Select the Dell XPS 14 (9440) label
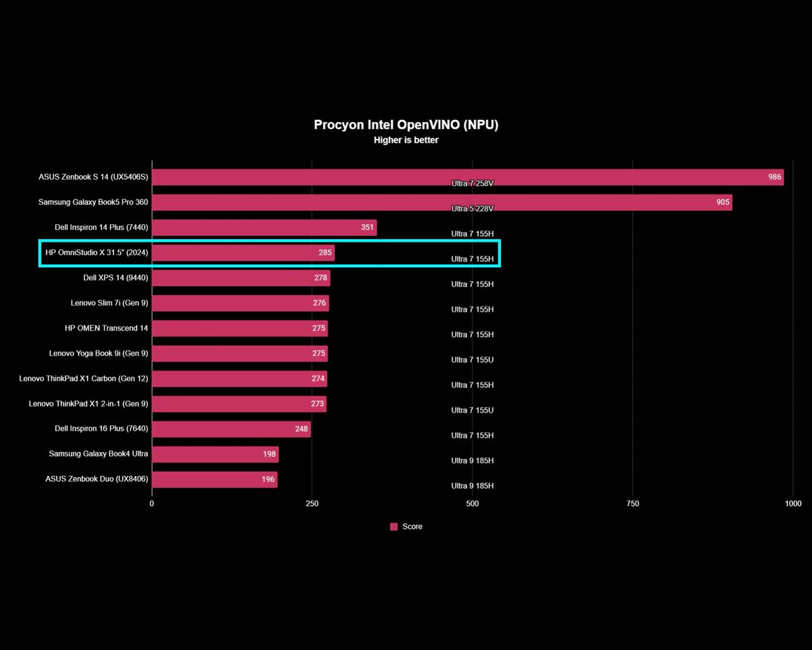 coord(115,277)
